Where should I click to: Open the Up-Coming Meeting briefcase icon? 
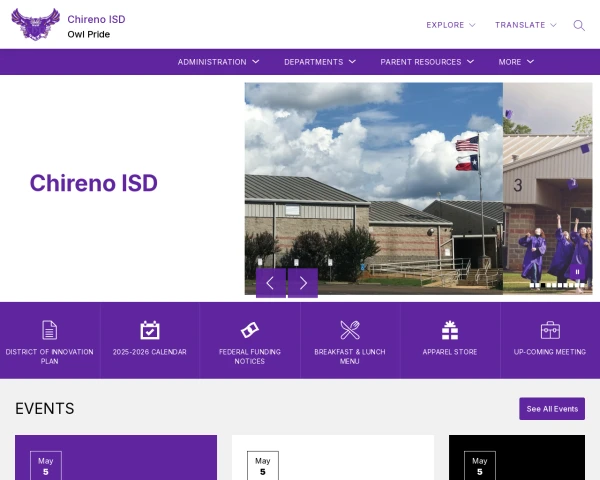click(550, 330)
